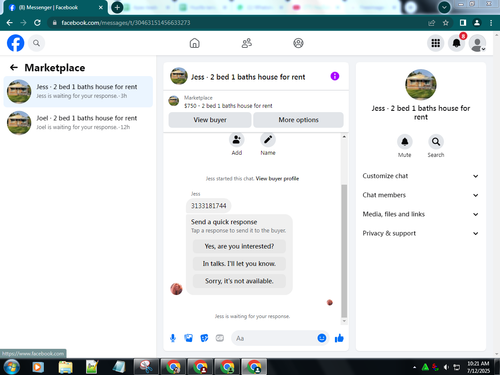500x375 pixels.
Task: Open Facebook search magnifier icon
Action: tap(36, 43)
